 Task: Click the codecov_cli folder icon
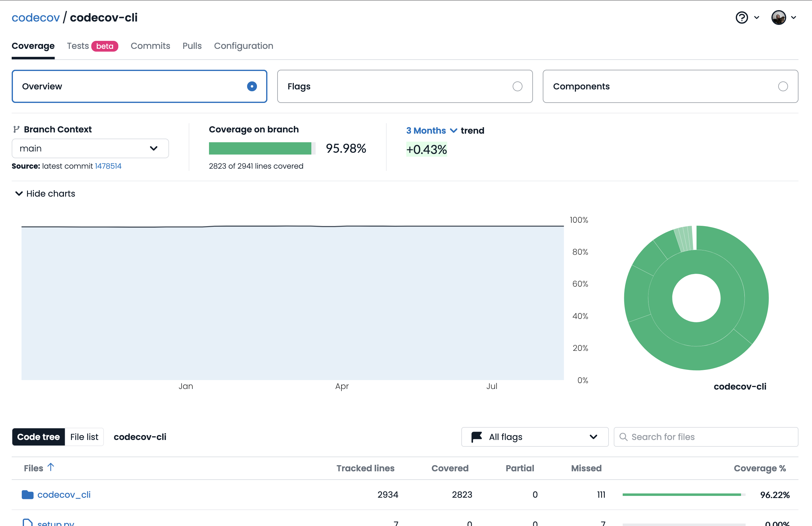[x=27, y=495]
